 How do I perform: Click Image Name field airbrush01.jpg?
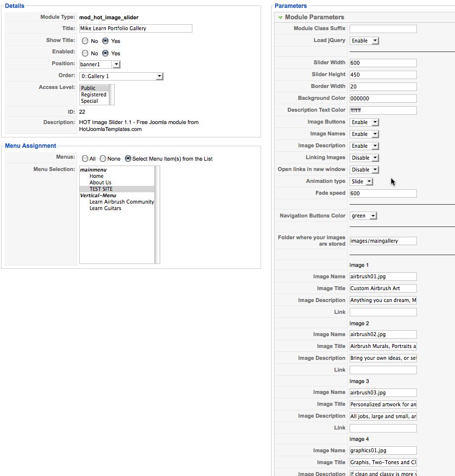click(x=383, y=276)
